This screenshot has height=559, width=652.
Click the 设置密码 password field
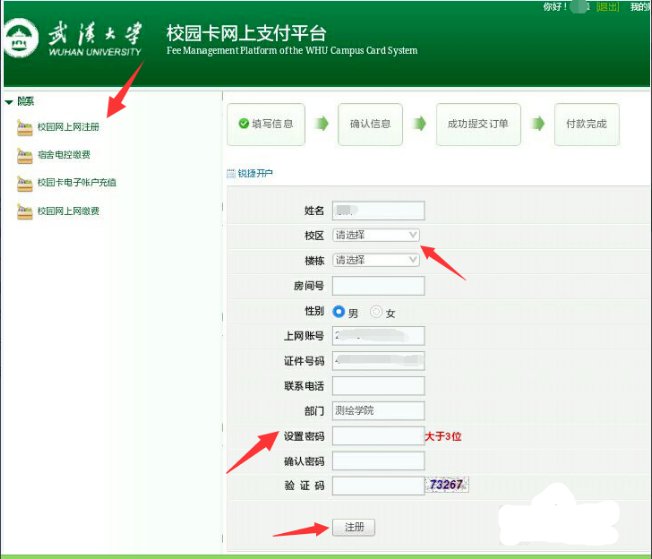[378, 436]
